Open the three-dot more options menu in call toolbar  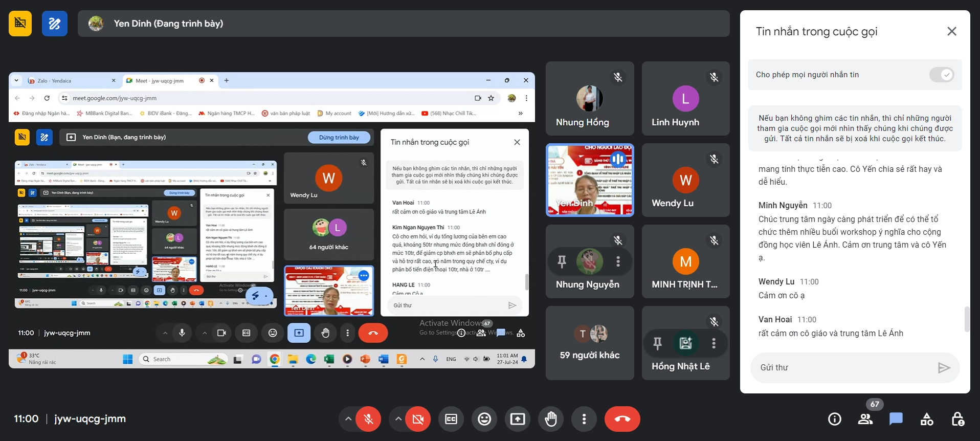584,420
